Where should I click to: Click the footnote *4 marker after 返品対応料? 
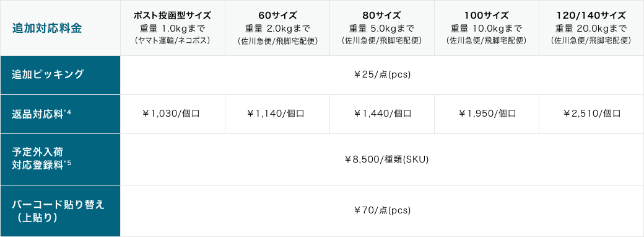click(68, 112)
